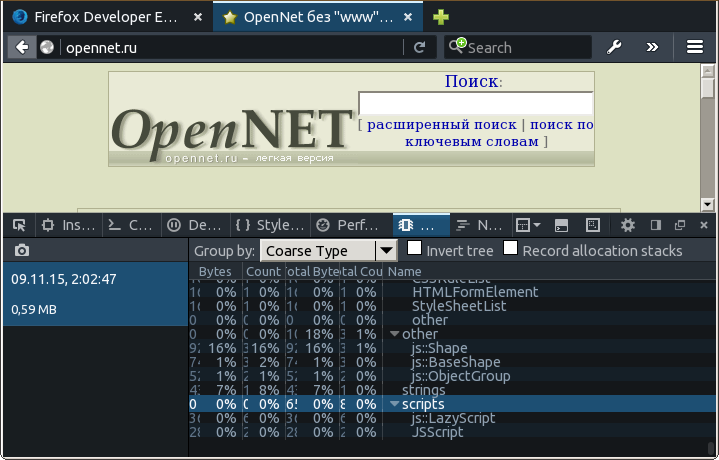Show more toolbar items via chevron overflow

coord(652,47)
